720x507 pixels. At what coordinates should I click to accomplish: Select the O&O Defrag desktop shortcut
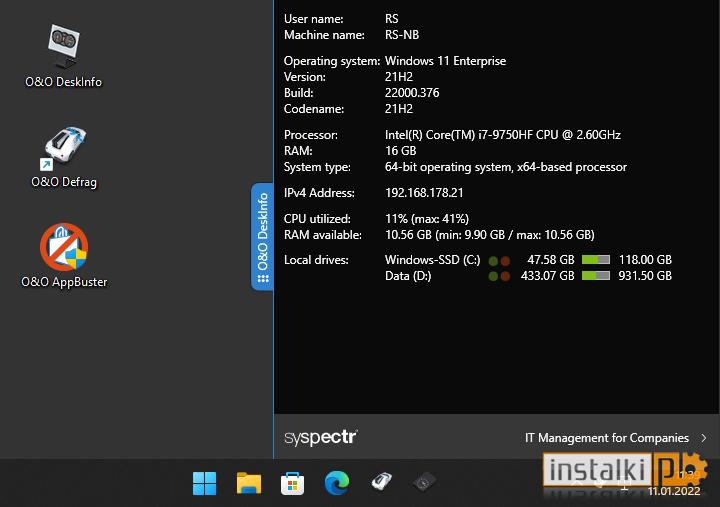click(64, 158)
